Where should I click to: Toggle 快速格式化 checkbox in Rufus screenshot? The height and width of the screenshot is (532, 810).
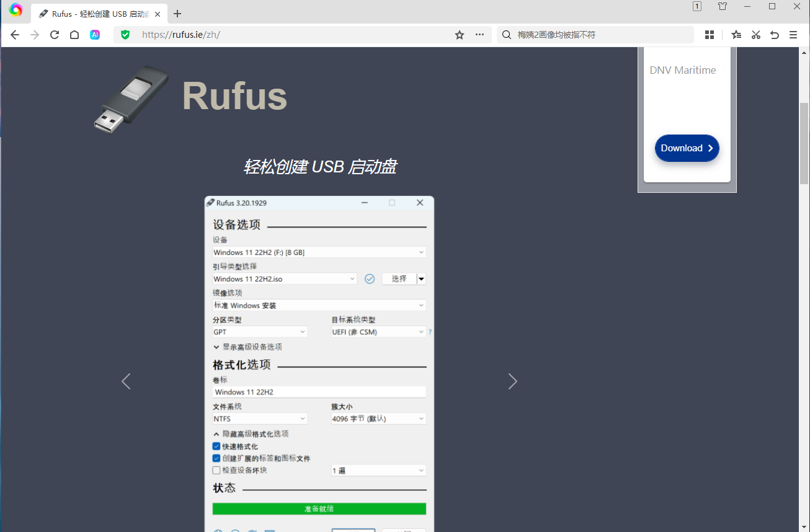pyautogui.click(x=216, y=446)
